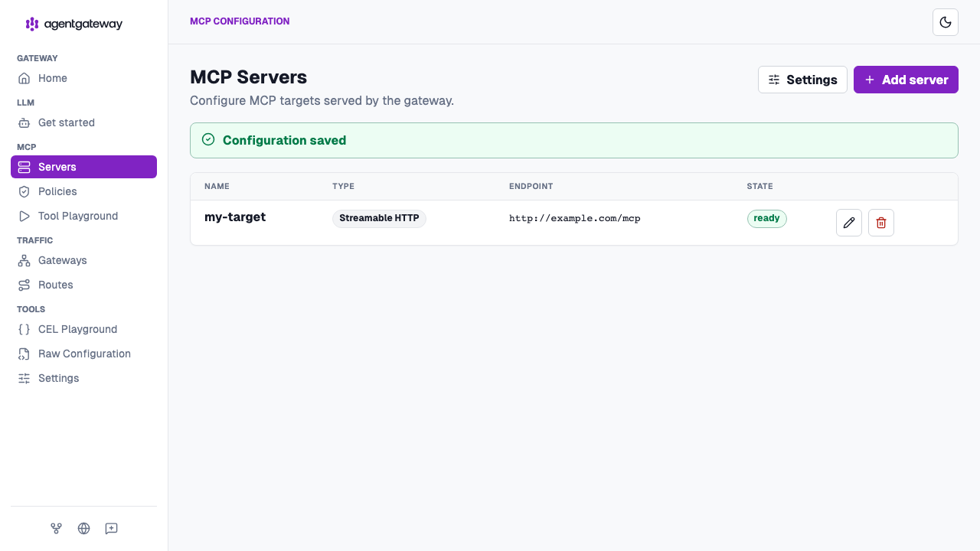Open Settings in the sidebar
The width and height of the screenshot is (980, 551).
point(83,378)
